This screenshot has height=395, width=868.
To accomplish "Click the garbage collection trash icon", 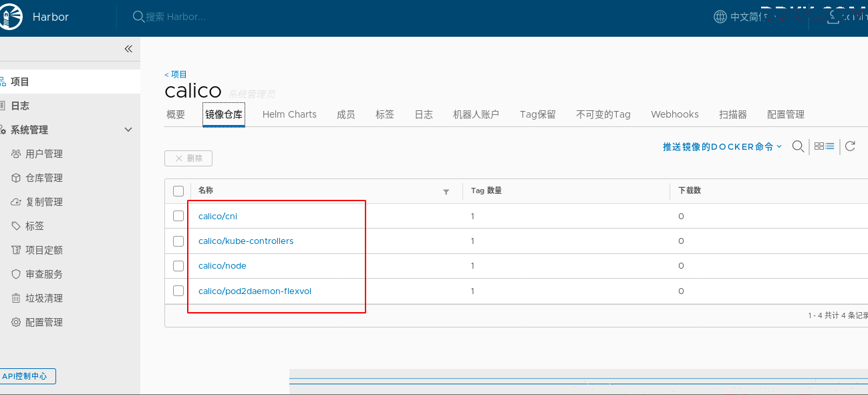I will tap(17, 298).
